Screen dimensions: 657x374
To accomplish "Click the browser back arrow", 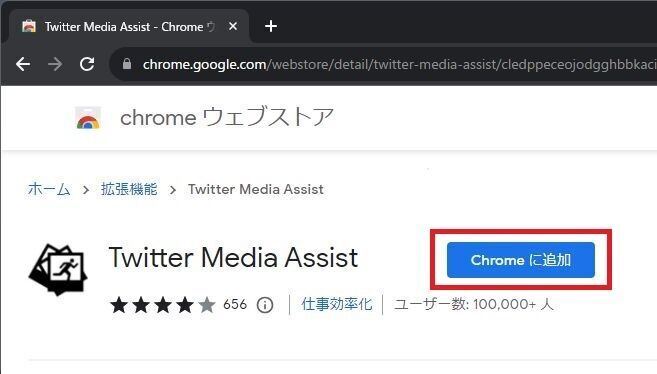I will [x=23, y=64].
